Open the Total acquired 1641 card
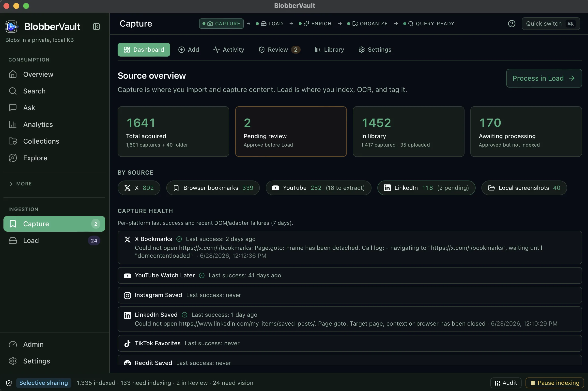Viewport: 588px width, 391px height. click(173, 132)
